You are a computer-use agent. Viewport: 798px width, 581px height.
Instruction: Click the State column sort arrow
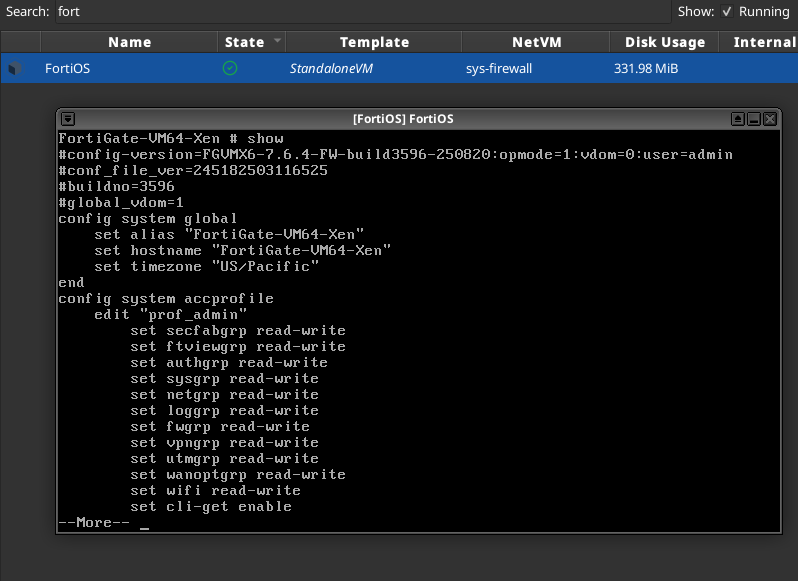click(276, 42)
